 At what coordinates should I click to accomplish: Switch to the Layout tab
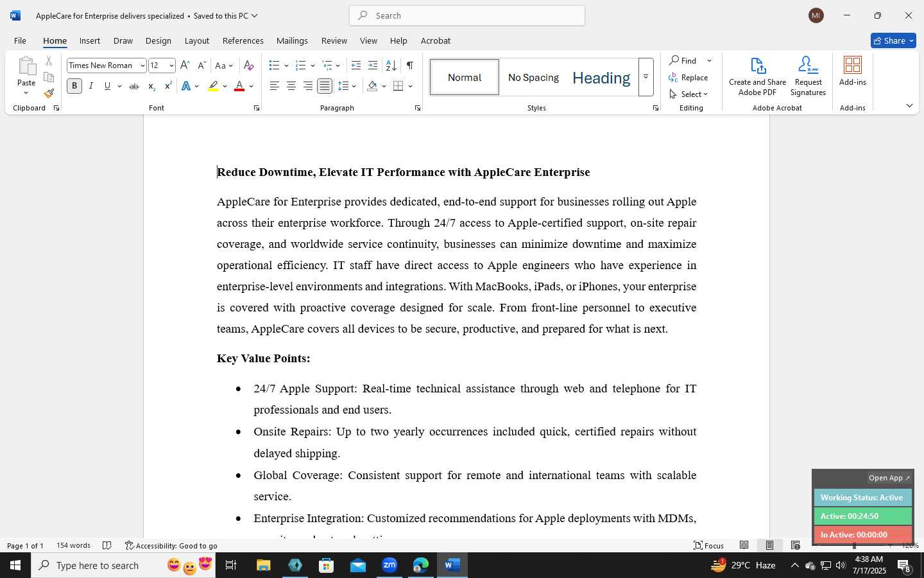coord(196,40)
